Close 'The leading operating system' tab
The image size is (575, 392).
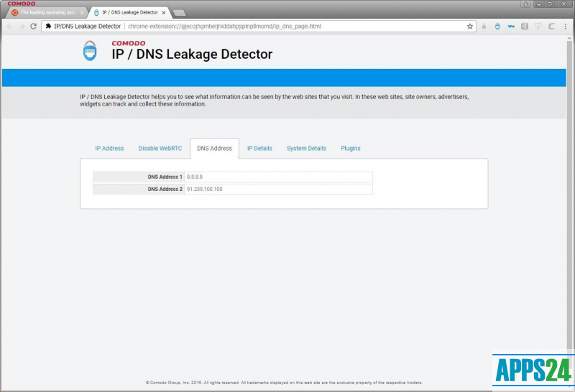(82, 12)
